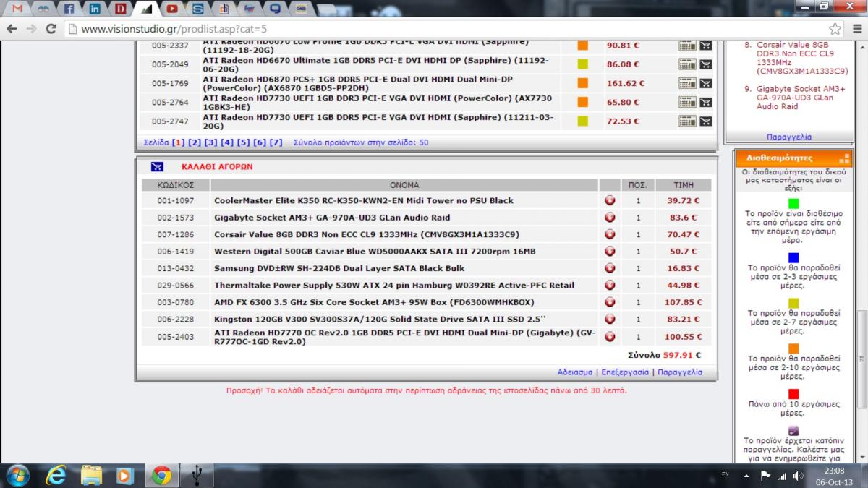Remove Western Digital 500GB drive from cart
The width and height of the screenshot is (868, 488).
tap(610, 251)
